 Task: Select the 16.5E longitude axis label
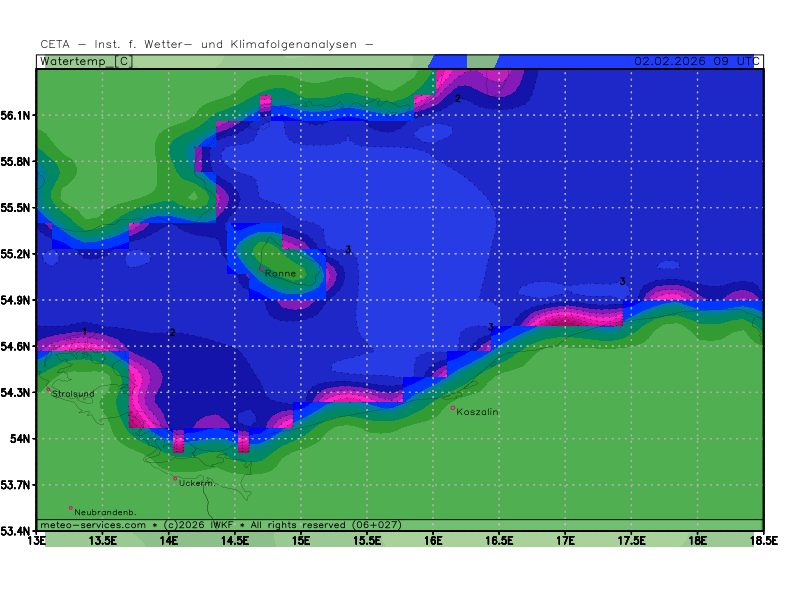pos(499,541)
